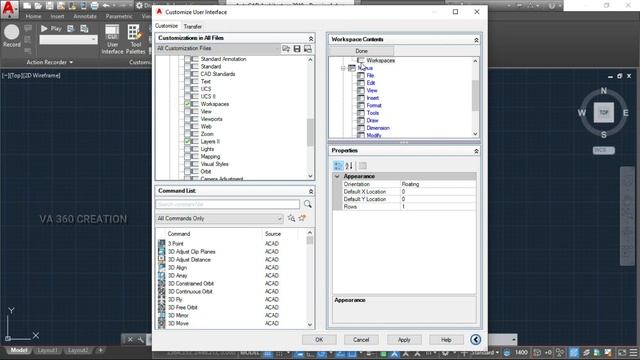Click the Play action macro icon

click(x=44, y=29)
